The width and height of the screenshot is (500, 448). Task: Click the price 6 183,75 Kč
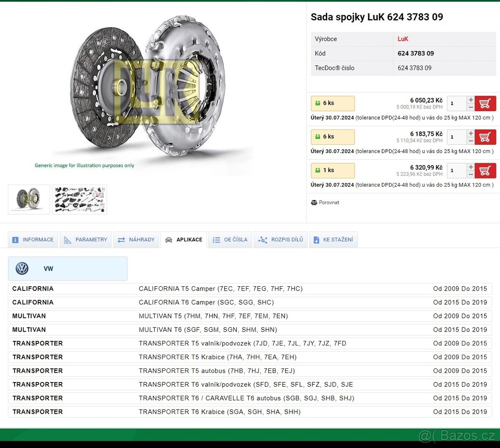pos(426,134)
